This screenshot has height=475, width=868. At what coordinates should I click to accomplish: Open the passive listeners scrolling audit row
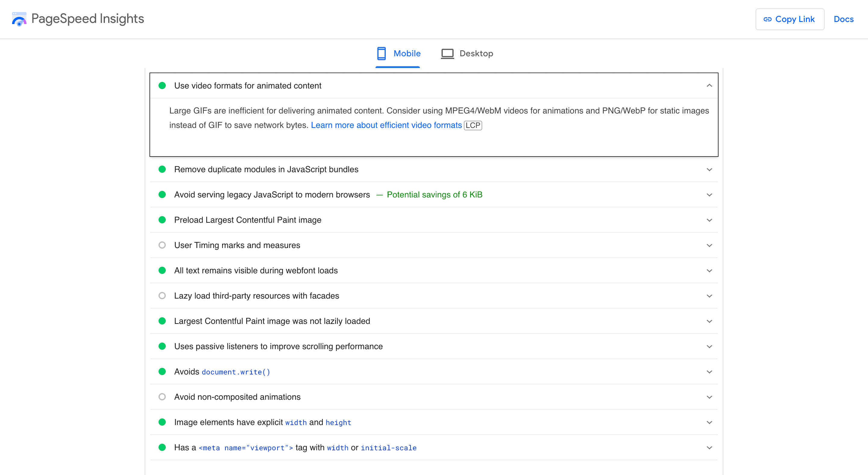(434, 346)
